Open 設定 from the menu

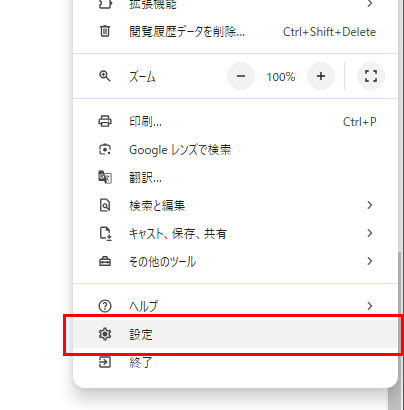235,334
